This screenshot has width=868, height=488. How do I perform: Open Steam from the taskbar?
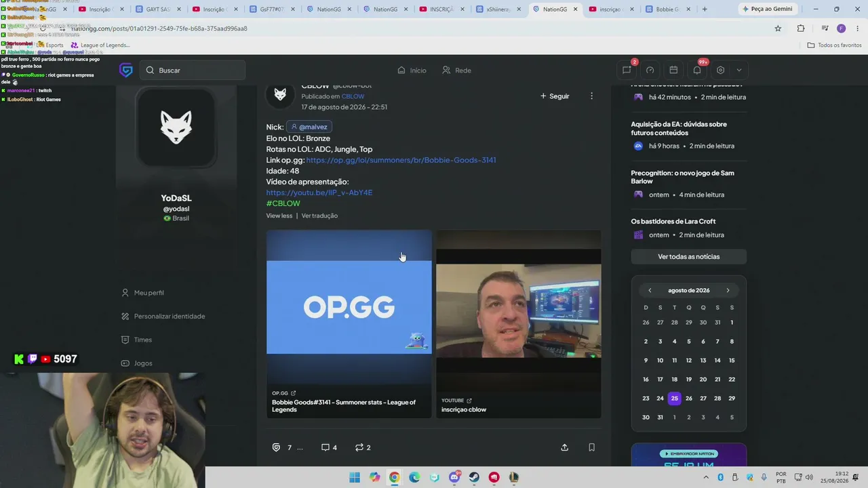(x=474, y=477)
